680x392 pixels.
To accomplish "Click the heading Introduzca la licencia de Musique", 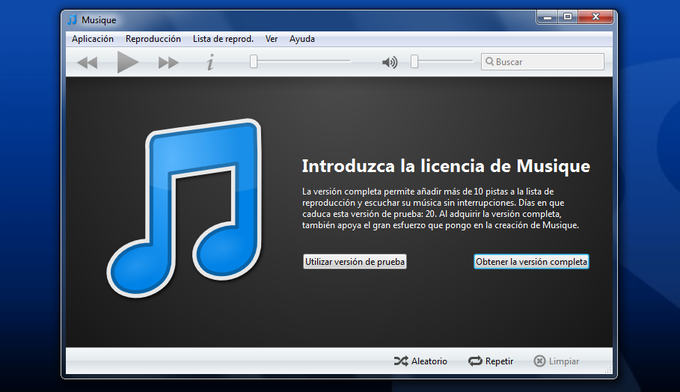I will [446, 166].
